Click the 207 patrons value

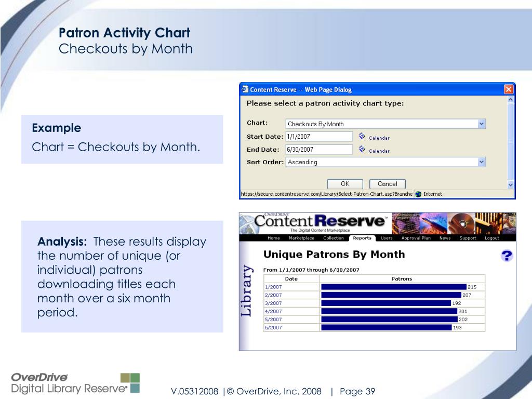pyautogui.click(x=467, y=295)
